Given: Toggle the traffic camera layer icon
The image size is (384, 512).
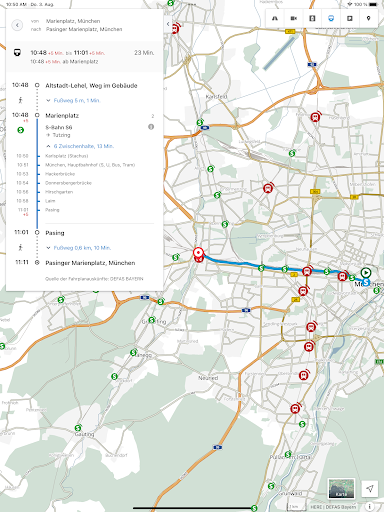Looking at the screenshot, I should [293, 18].
